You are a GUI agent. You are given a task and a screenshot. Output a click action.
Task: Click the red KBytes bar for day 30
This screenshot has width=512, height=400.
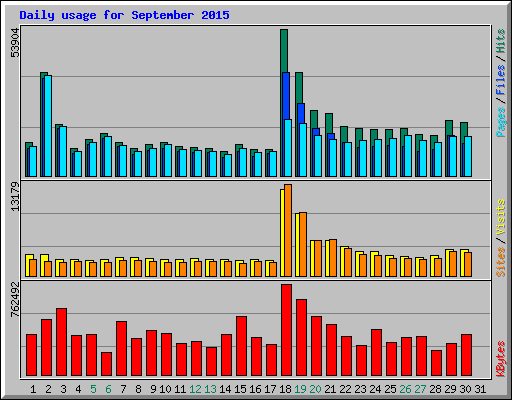(x=466, y=355)
